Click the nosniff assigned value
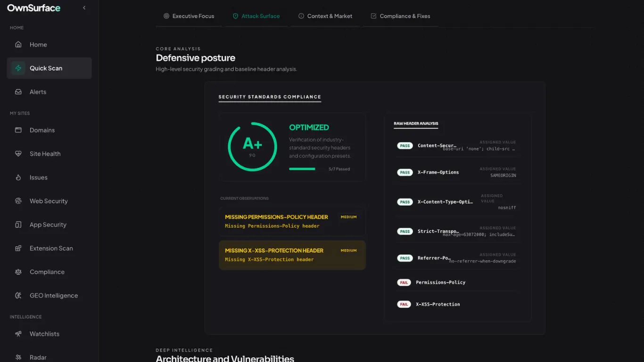Image resolution: width=644 pixels, height=362 pixels. [x=507, y=208]
